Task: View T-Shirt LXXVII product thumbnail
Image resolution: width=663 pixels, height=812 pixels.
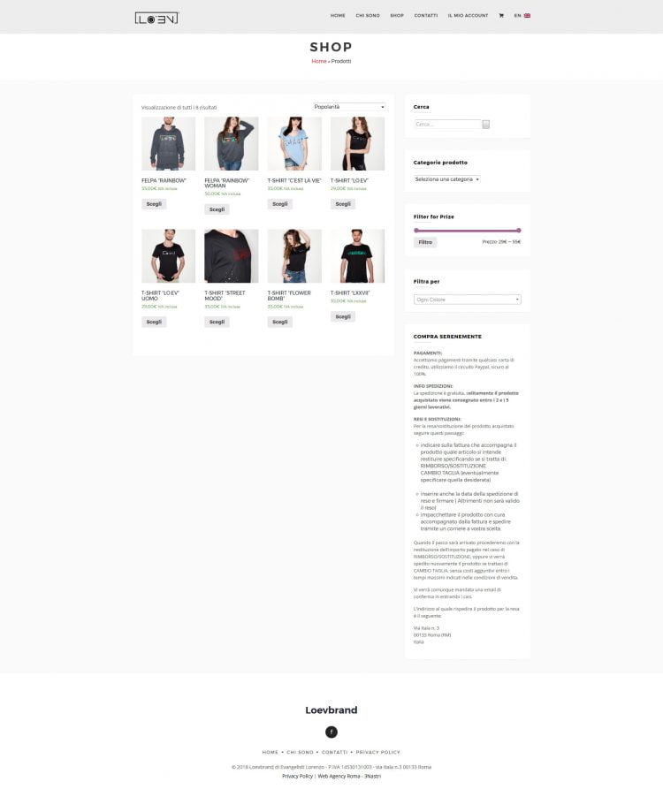Action: [357, 256]
